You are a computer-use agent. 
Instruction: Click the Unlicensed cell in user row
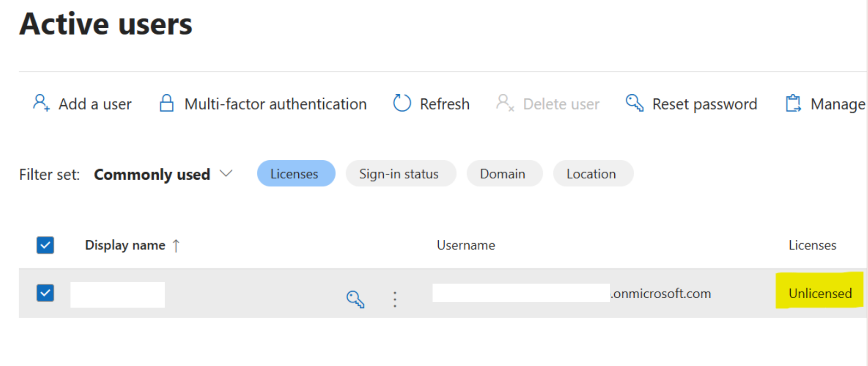(x=820, y=293)
